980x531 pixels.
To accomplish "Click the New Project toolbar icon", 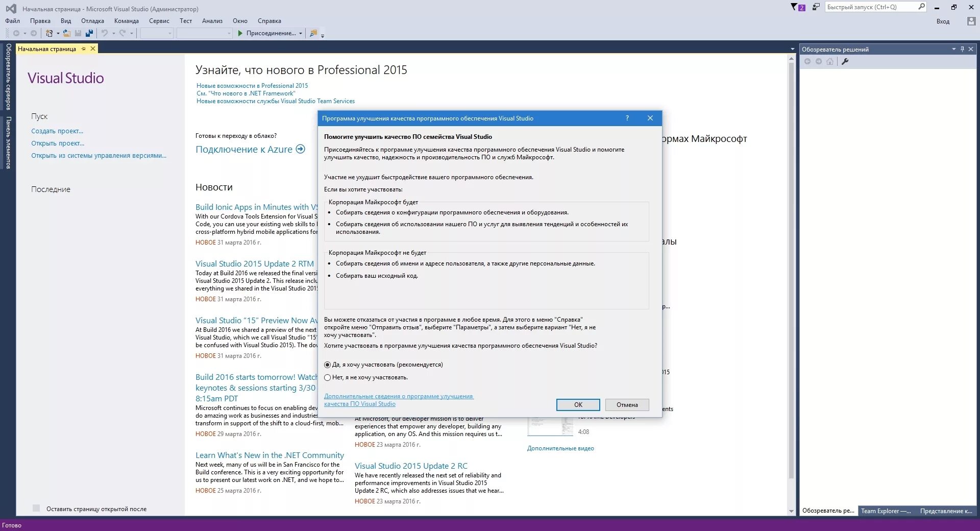I will click(x=49, y=33).
